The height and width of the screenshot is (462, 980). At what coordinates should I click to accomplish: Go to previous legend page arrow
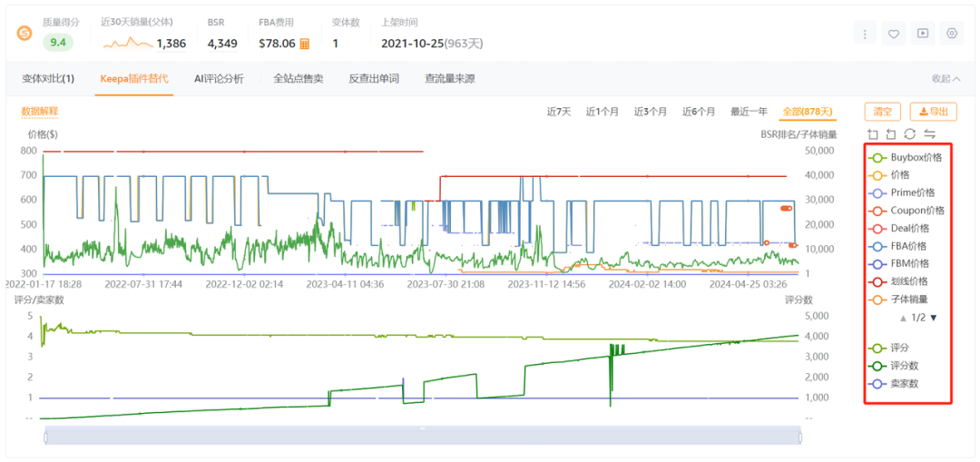[x=903, y=318]
